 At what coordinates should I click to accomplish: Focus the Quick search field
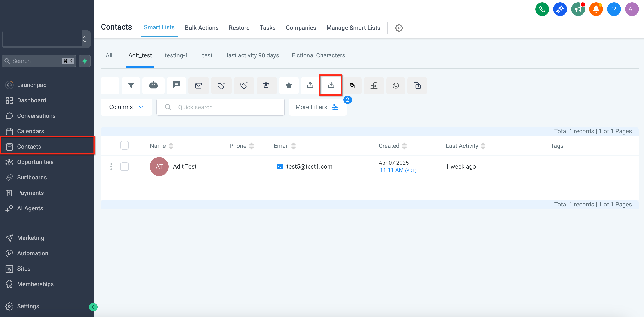tap(221, 107)
